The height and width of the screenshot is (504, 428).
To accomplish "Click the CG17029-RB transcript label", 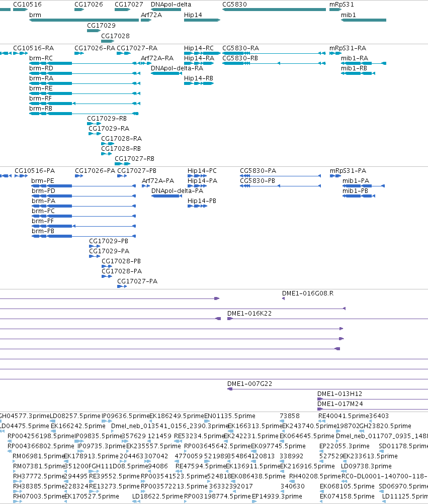I will pyautogui.click(x=107, y=119).
